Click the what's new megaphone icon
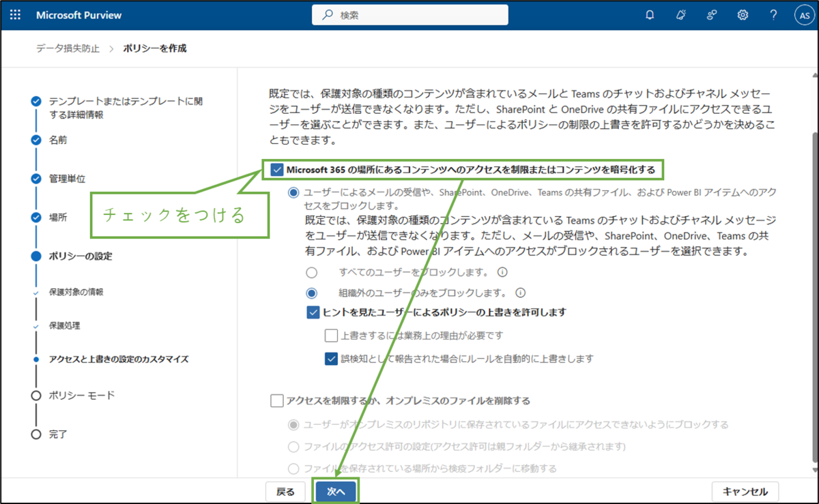The height and width of the screenshot is (504, 819). 681,15
